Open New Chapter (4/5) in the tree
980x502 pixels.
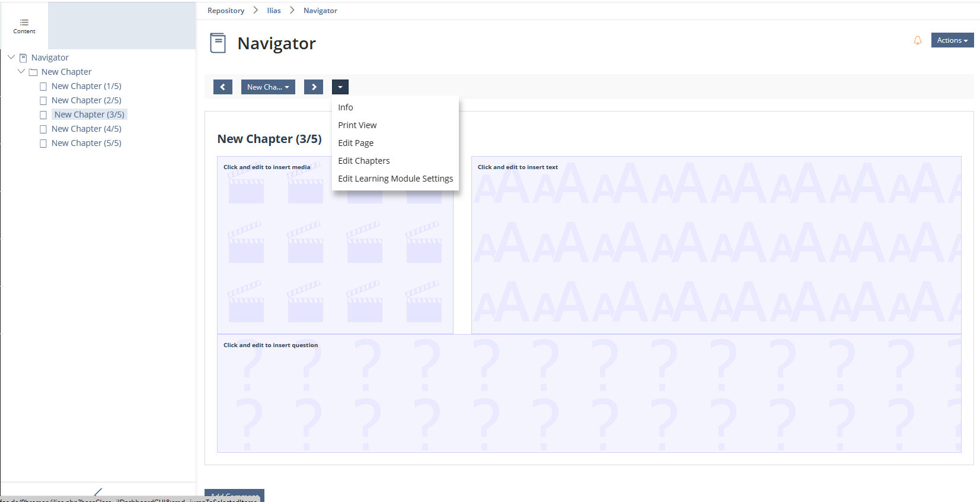86,129
